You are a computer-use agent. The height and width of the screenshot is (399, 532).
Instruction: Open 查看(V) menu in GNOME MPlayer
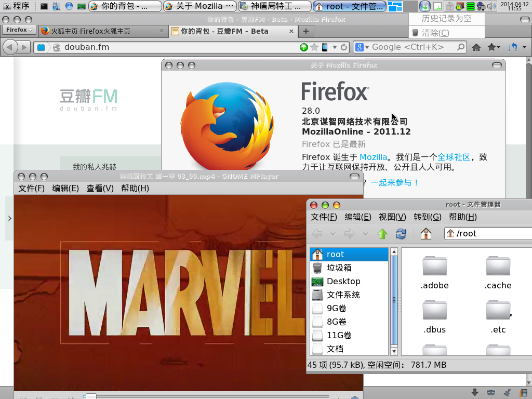pyautogui.click(x=100, y=188)
